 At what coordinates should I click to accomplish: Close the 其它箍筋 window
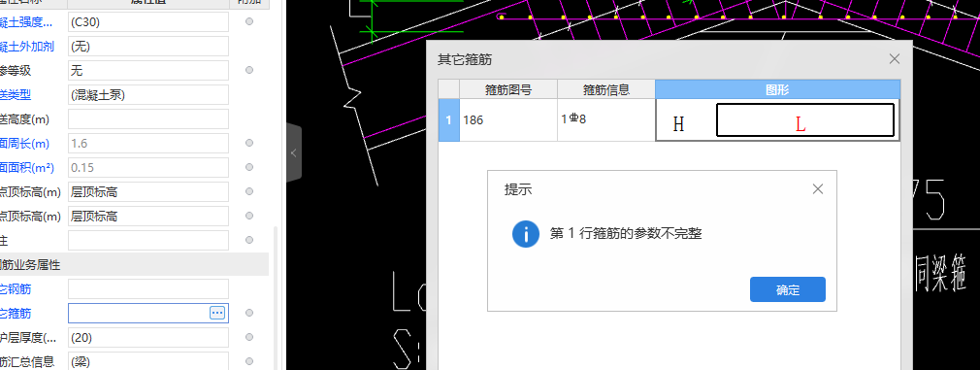pos(895,59)
